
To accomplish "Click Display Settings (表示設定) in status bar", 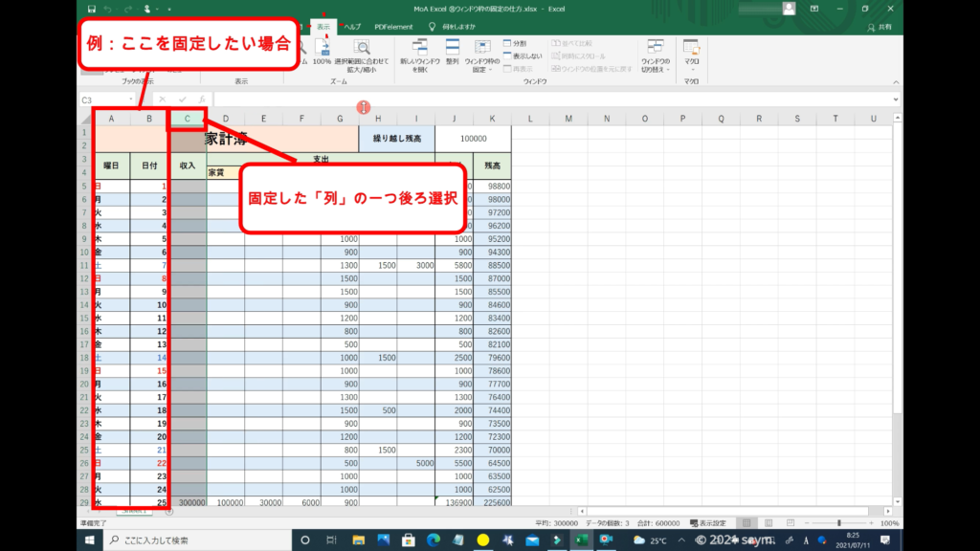I will (707, 523).
